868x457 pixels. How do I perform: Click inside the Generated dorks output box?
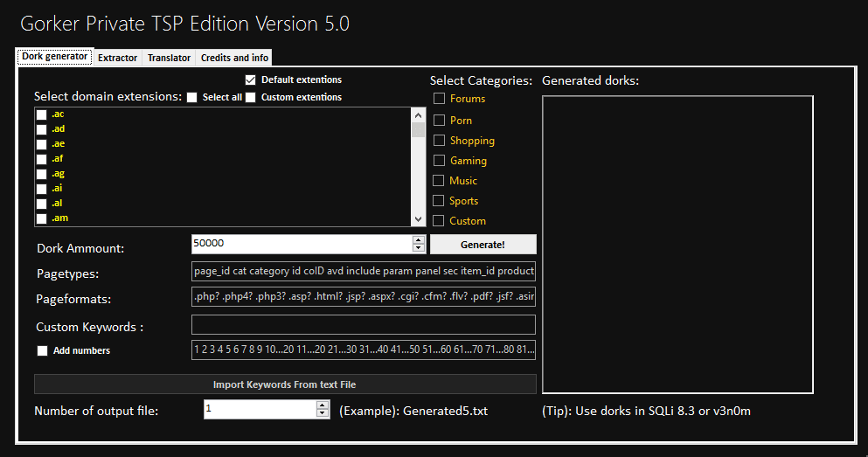click(677, 245)
